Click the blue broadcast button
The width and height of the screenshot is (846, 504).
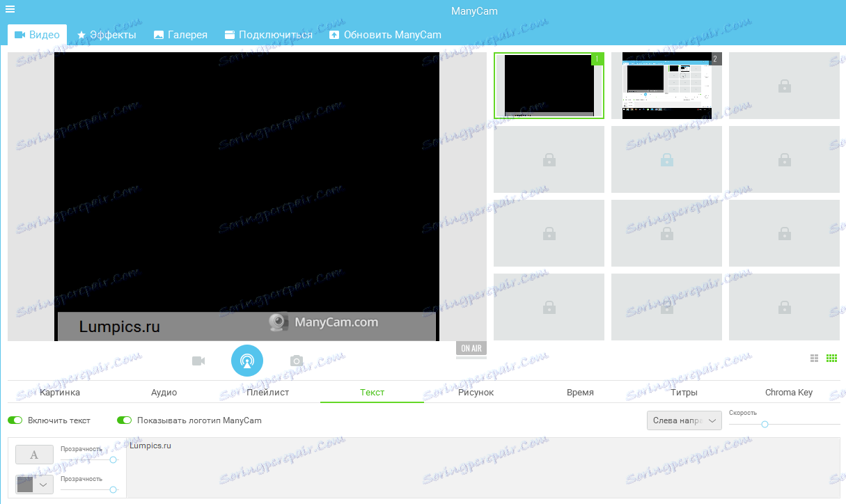(x=247, y=361)
